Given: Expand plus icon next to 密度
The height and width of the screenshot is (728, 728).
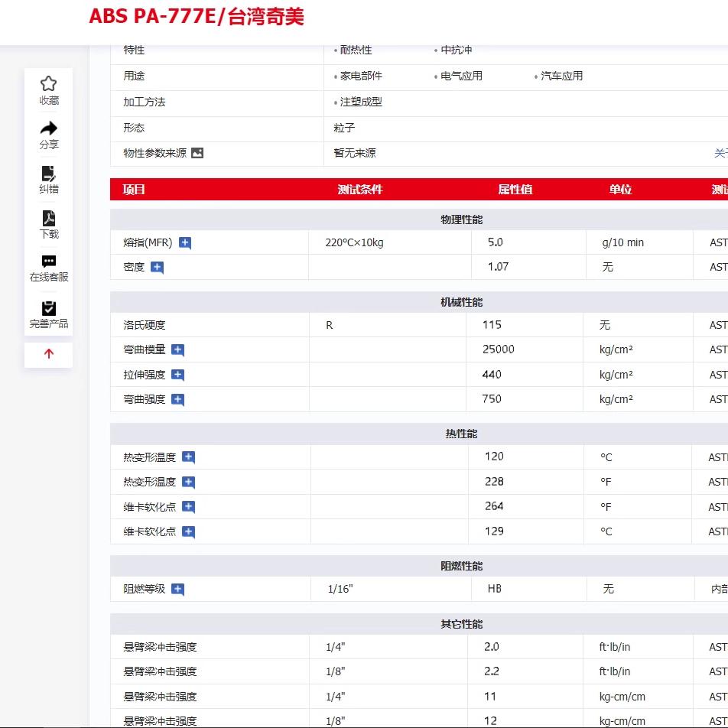Looking at the screenshot, I should 157,267.
